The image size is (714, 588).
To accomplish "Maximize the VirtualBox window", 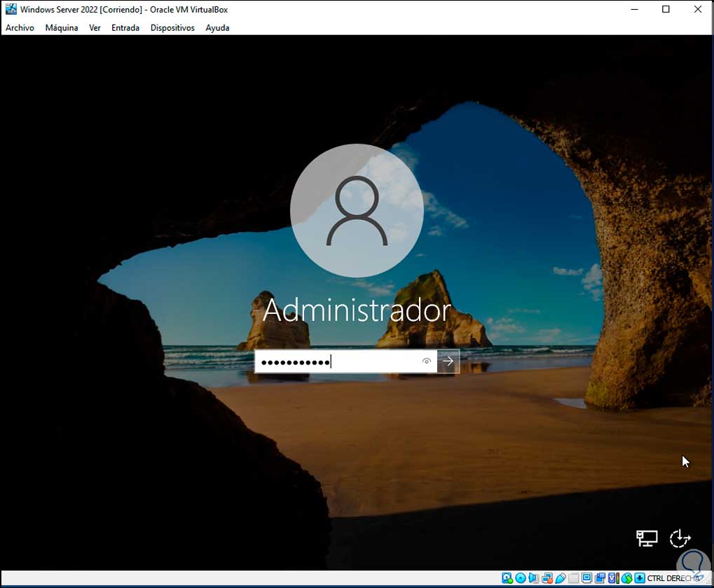I will tap(666, 9).
